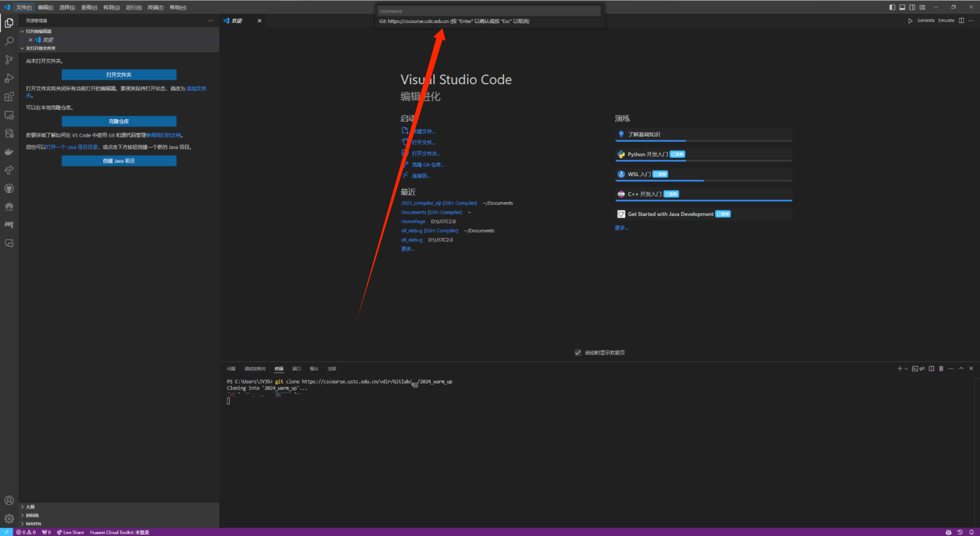Click the notifications bell in status bar
This screenshot has width=980, height=536.
click(972, 532)
